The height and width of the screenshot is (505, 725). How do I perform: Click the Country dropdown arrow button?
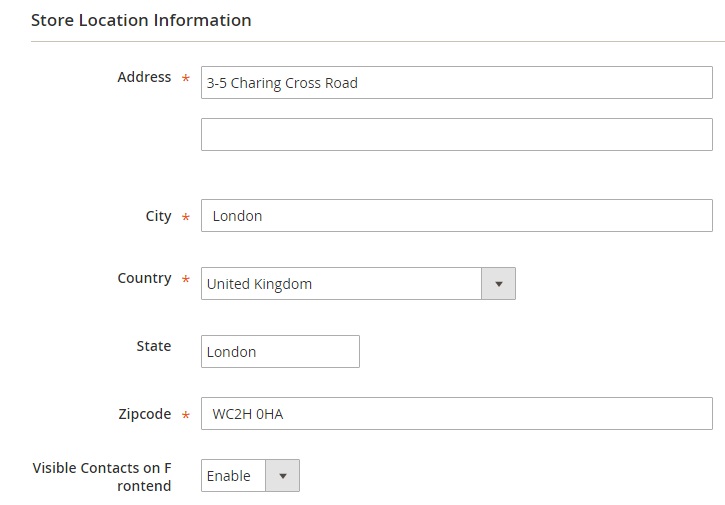(498, 283)
